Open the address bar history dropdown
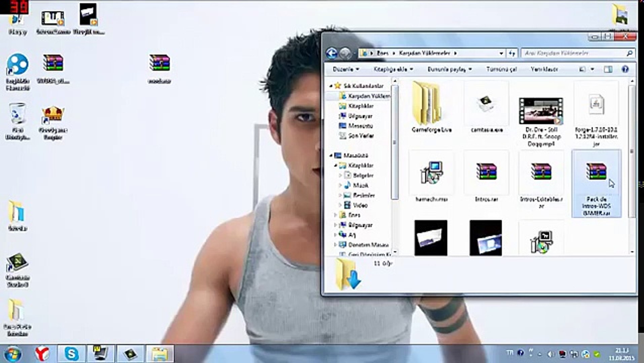The width and height of the screenshot is (644, 363). click(x=501, y=53)
